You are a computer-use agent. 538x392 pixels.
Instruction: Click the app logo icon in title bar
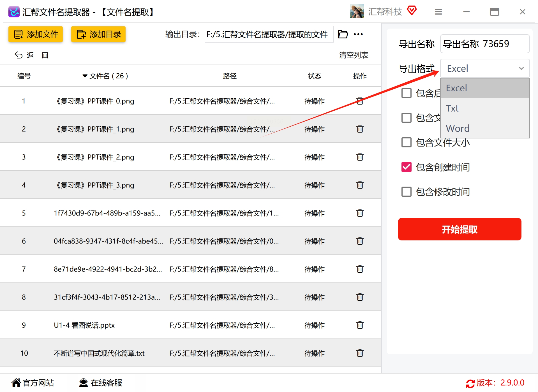point(14,12)
